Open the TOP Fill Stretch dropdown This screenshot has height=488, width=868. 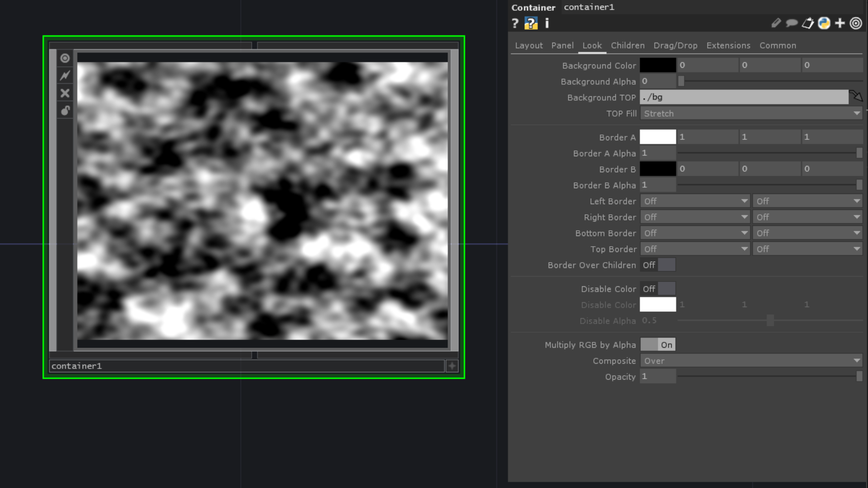751,113
